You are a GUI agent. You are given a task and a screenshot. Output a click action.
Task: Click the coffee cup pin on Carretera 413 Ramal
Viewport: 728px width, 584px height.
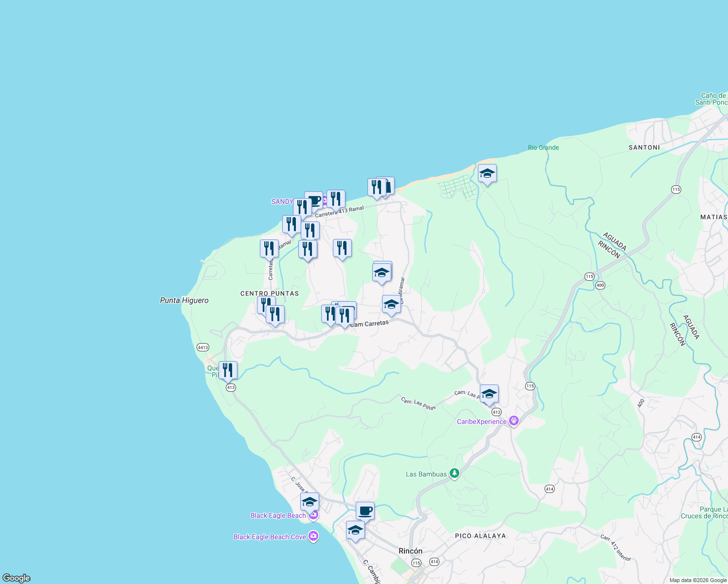314,201
